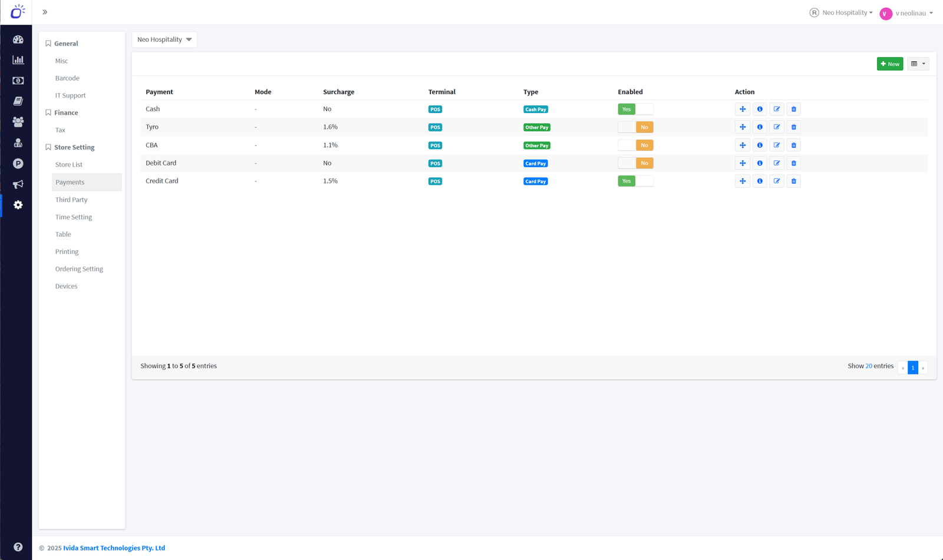Open the reports bar chart icon
Screen dimensions: 943x560
[18, 60]
